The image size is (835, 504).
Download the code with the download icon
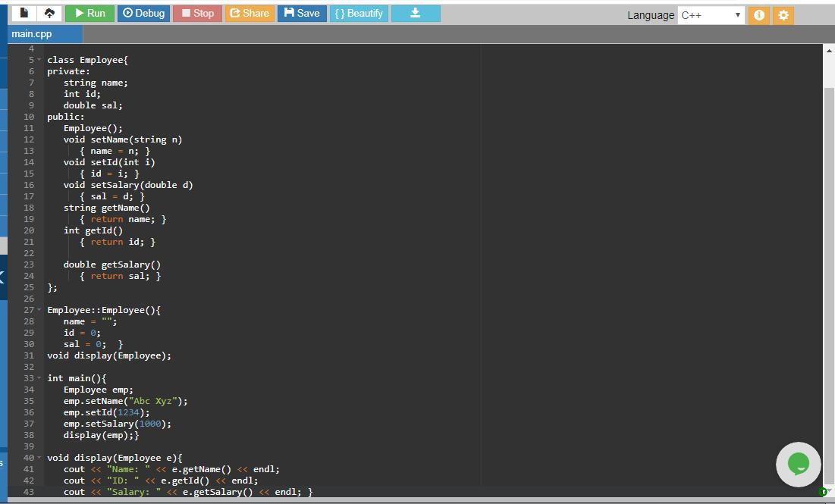point(416,14)
